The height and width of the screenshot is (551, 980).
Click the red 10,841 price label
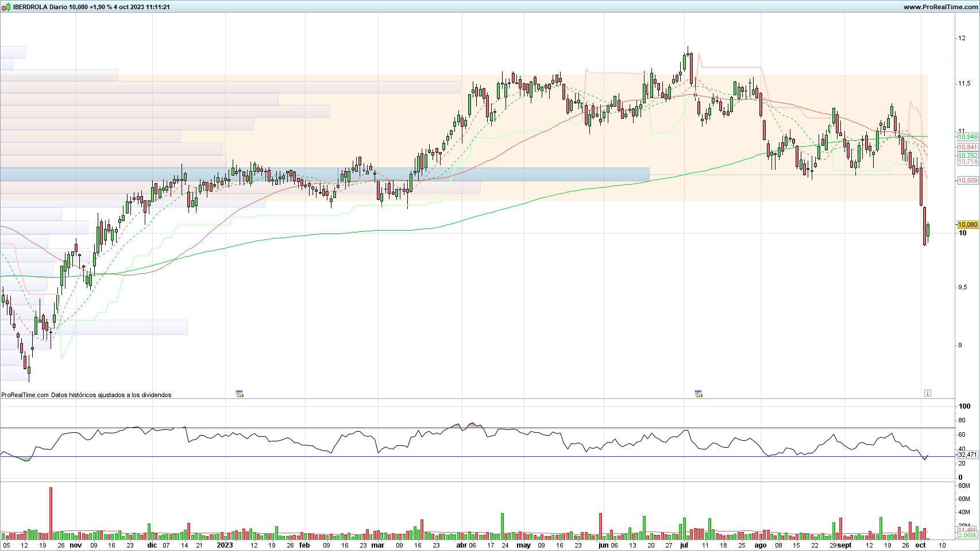pyautogui.click(x=967, y=148)
